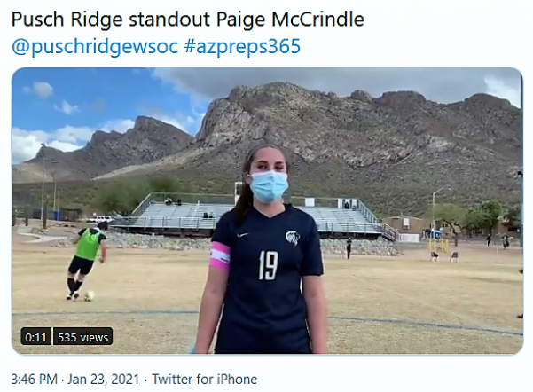Click the Nike swoosh on the jersey
Image resolution: width=533 pixels, height=392 pixels.
coord(242,235)
